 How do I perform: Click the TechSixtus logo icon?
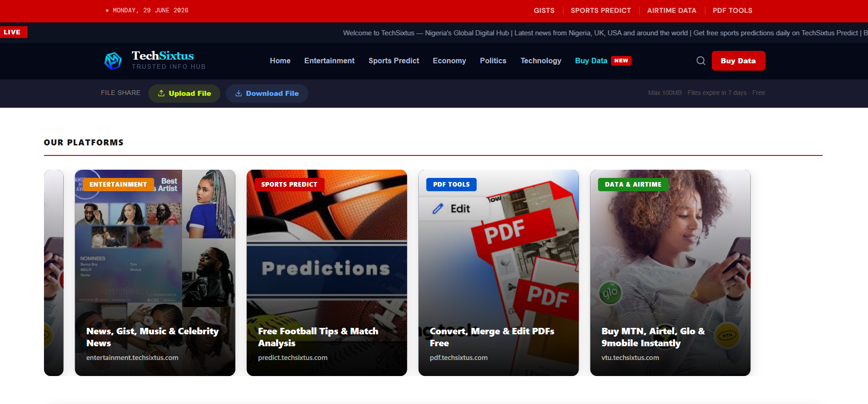[x=113, y=61]
